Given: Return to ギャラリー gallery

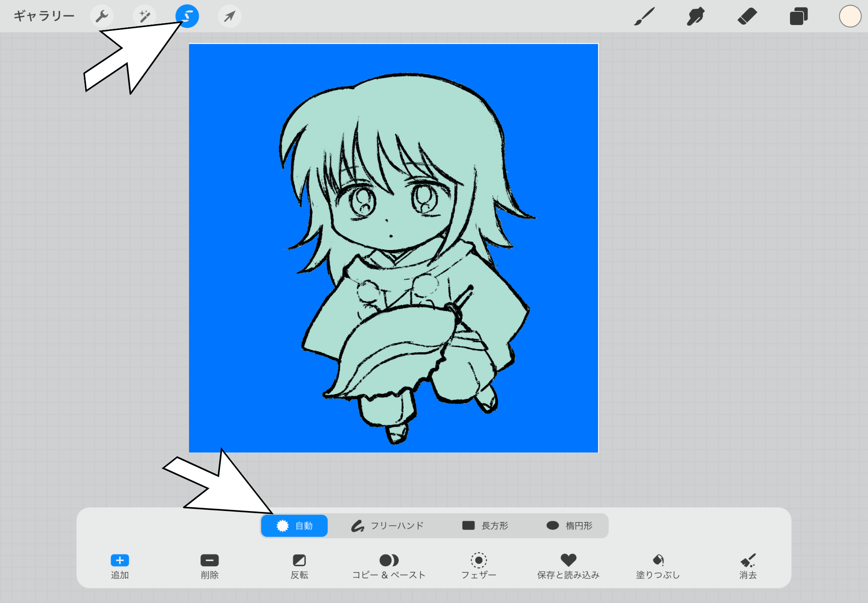Looking at the screenshot, I should [x=44, y=16].
